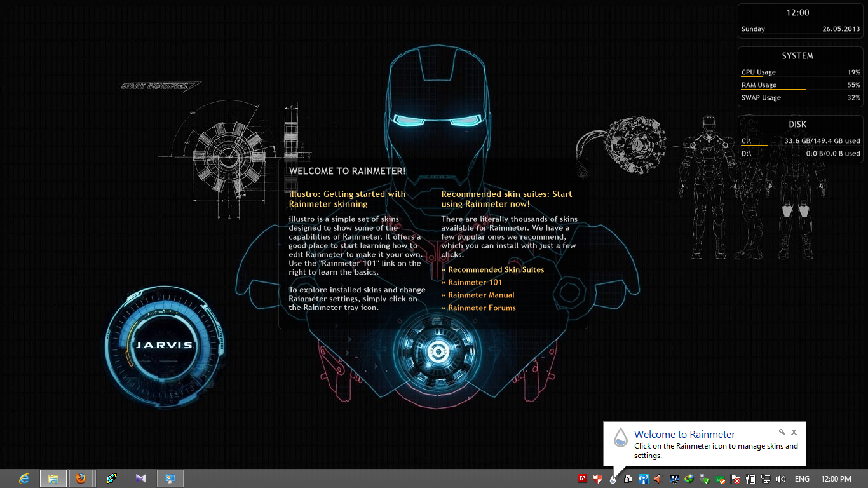Click the illustro Getting started heading
Image resolution: width=868 pixels, height=488 pixels.
(x=347, y=199)
